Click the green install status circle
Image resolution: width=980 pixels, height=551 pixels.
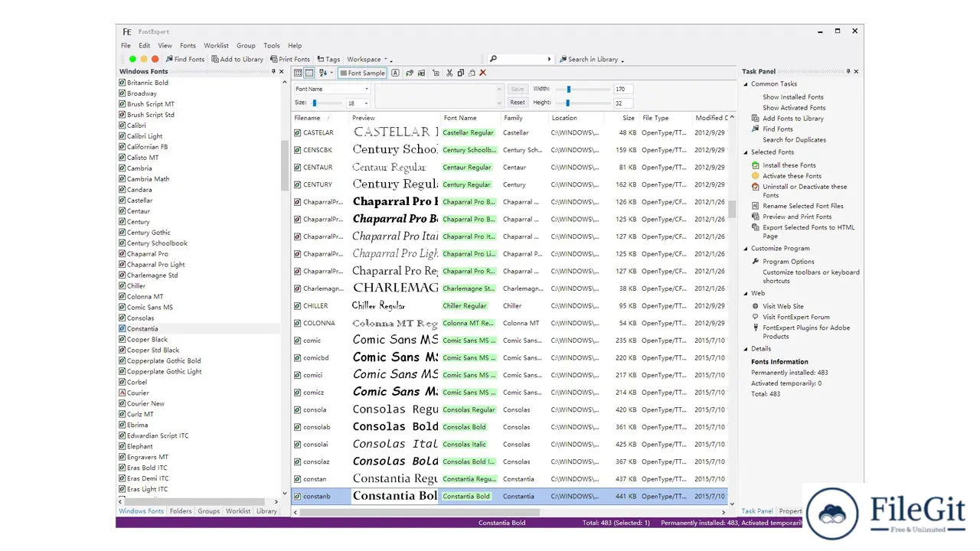coord(132,59)
